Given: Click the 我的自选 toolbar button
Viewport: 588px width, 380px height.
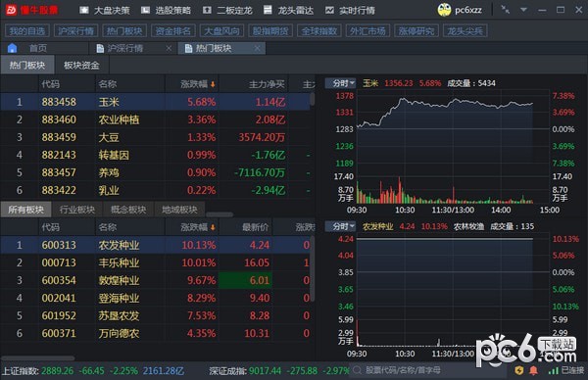Looking at the screenshot, I should coord(27,30).
